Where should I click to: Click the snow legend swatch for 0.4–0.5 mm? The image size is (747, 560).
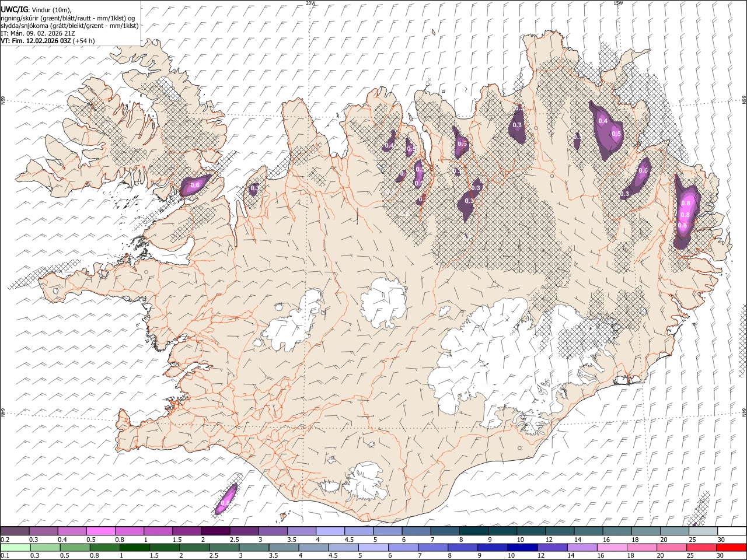tap(72, 531)
